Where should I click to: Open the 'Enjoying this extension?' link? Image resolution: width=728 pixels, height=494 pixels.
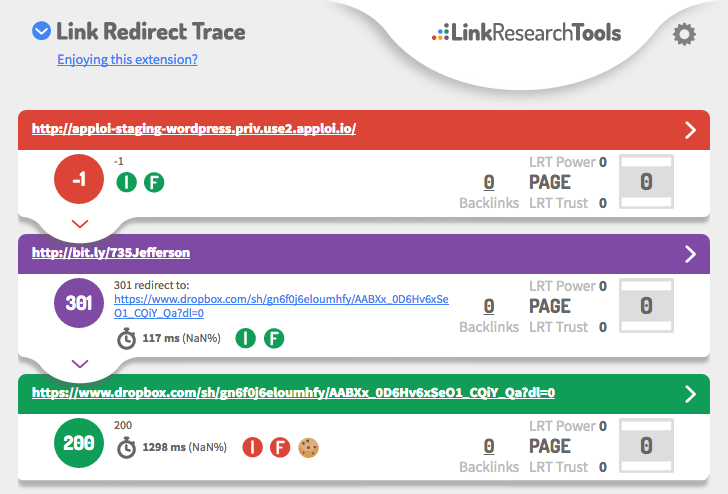pos(127,59)
